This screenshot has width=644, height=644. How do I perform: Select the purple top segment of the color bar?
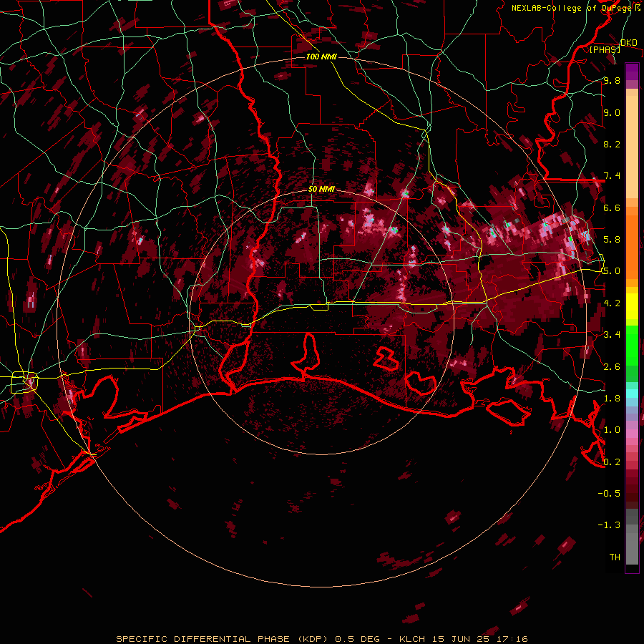pos(632,72)
